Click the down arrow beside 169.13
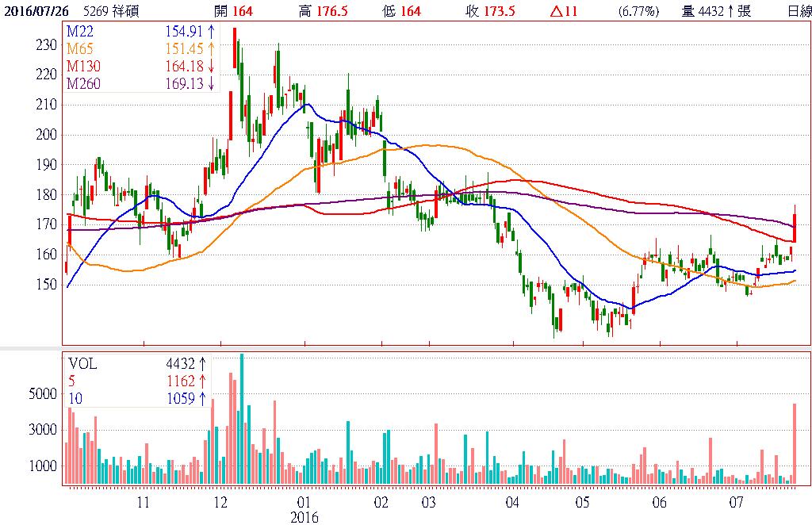Viewport: 812px width, 525px height. click(211, 84)
